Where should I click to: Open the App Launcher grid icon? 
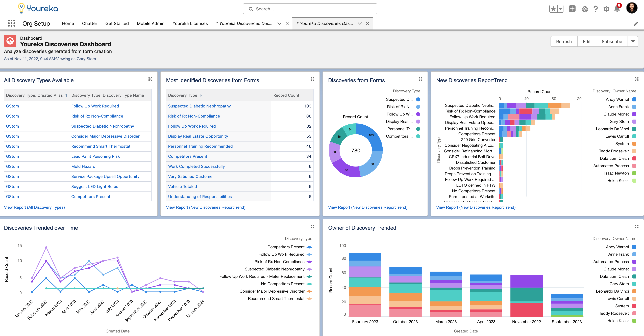click(x=12, y=23)
